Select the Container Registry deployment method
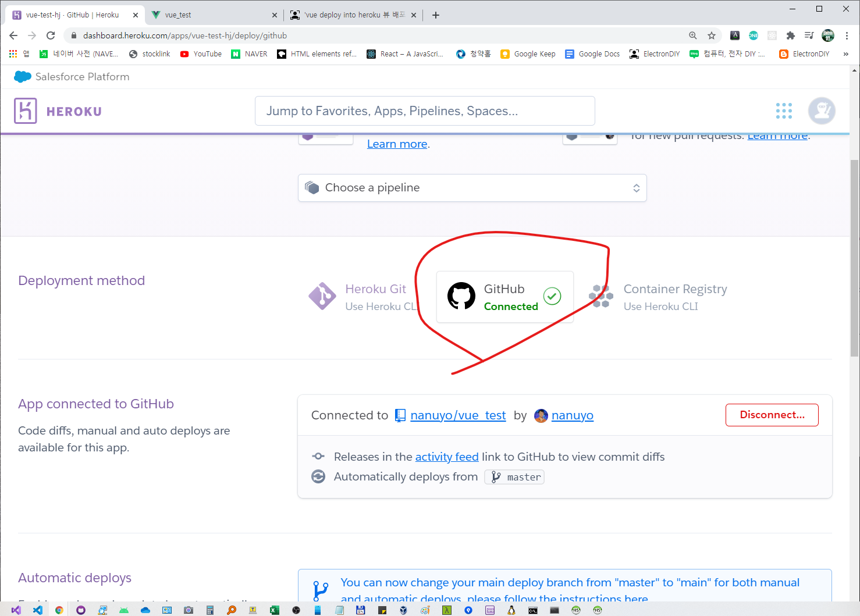The image size is (860, 616). point(658,297)
